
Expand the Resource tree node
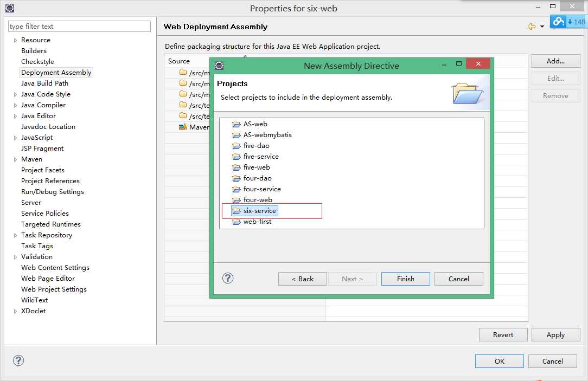pos(15,40)
